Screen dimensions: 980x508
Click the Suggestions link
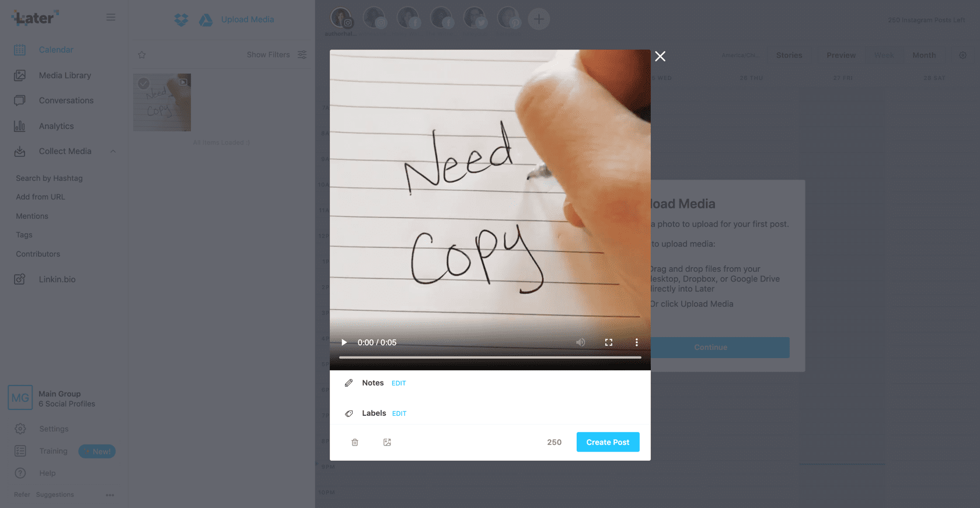click(x=55, y=495)
